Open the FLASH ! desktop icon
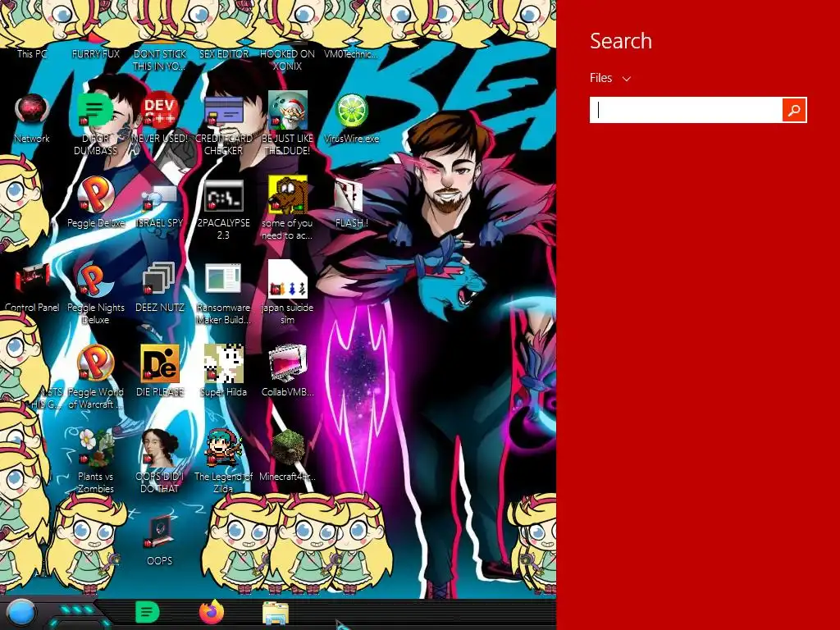This screenshot has width=840, height=630. point(349,195)
